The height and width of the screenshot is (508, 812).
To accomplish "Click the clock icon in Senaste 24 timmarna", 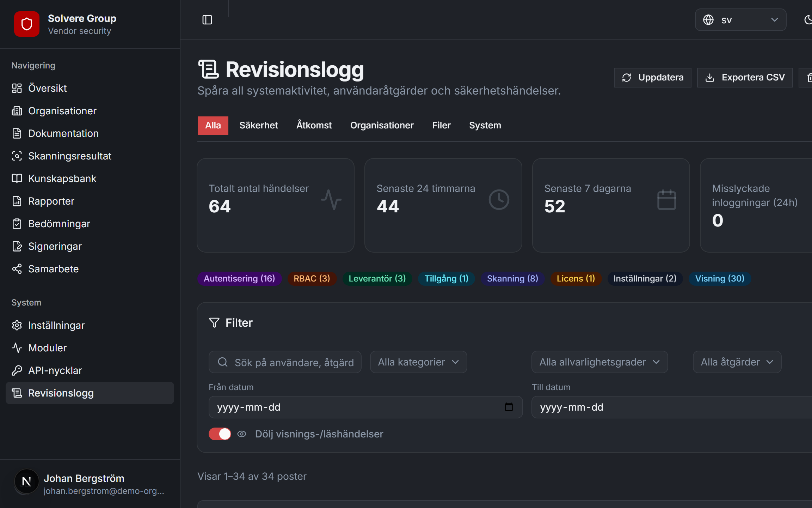I will tap(499, 200).
